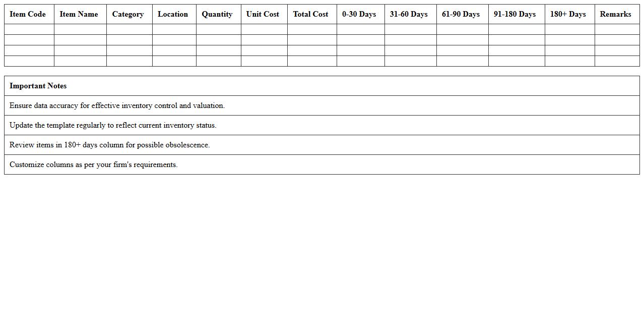
Task: Click the Item Code column header
Action: 28,14
